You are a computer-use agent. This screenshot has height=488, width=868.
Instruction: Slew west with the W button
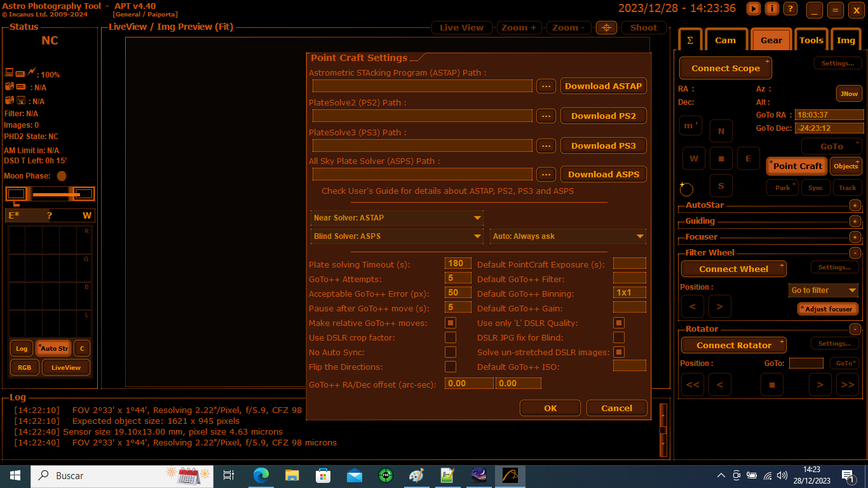point(694,158)
